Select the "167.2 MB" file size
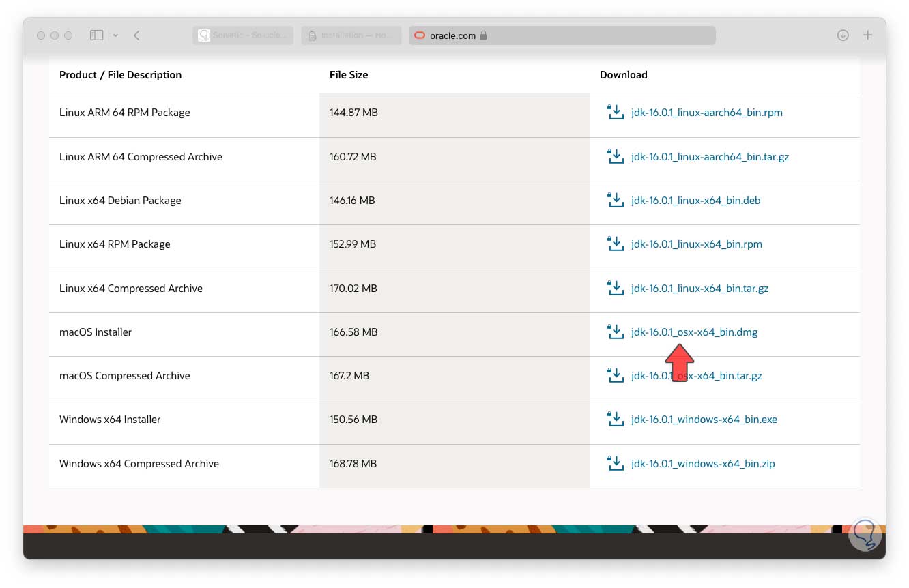This screenshot has width=909, height=588. click(x=349, y=376)
